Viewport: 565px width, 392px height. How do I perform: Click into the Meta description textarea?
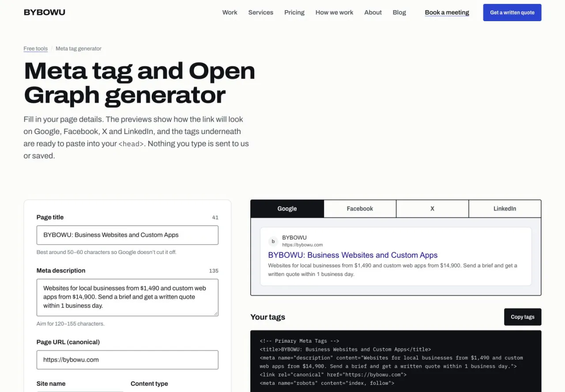[x=128, y=297]
